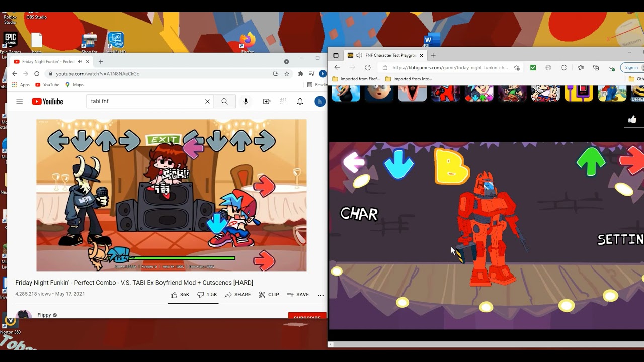Open the Chrome Reading list

(x=316, y=85)
